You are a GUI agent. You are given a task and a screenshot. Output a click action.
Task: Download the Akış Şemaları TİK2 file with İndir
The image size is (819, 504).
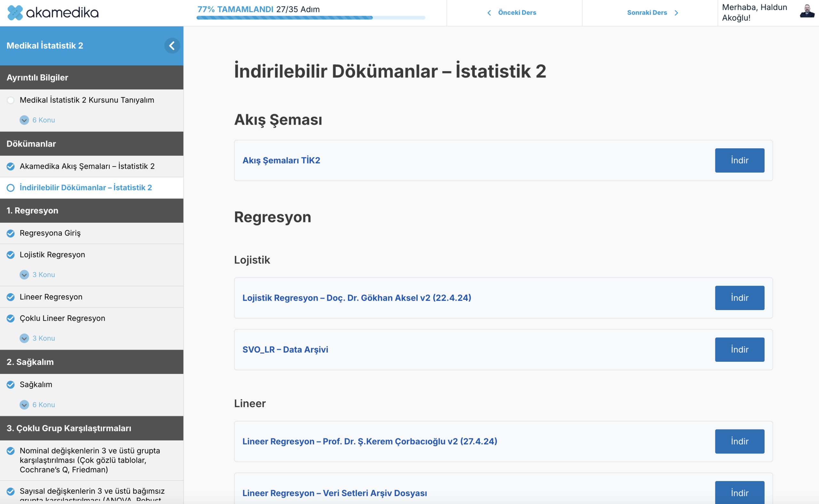coord(739,160)
